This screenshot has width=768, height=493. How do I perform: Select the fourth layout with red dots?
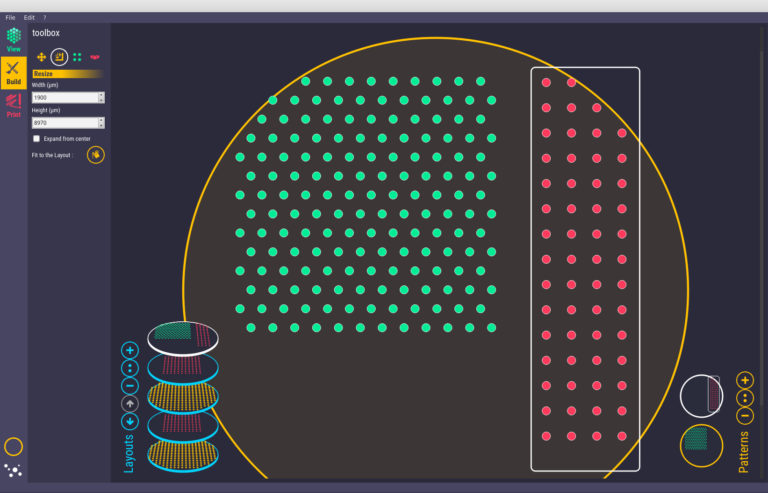pos(183,426)
